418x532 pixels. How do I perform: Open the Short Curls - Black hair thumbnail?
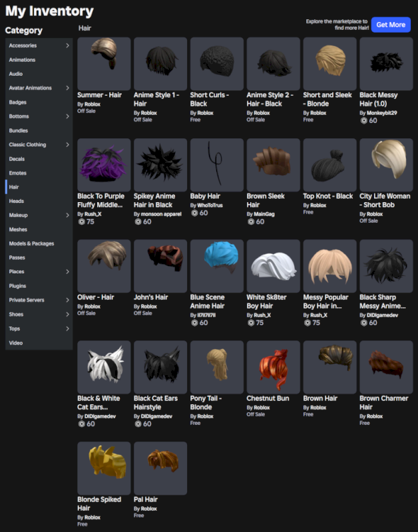[x=216, y=64]
